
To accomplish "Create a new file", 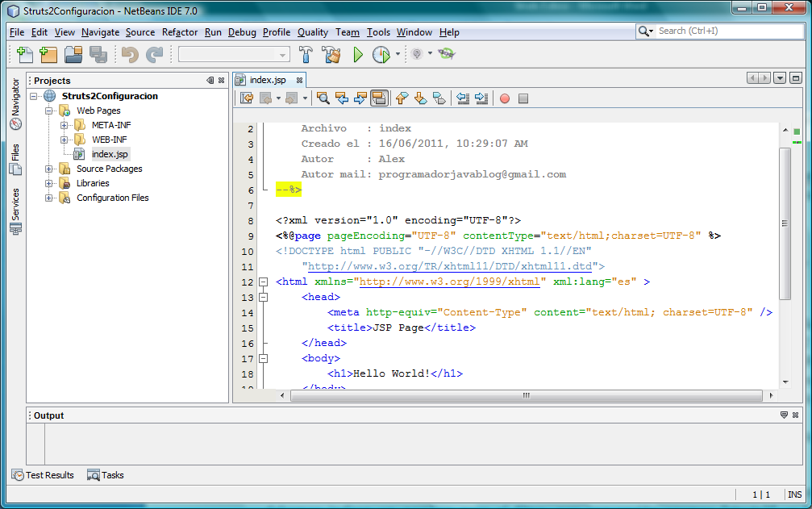I will (x=24, y=54).
